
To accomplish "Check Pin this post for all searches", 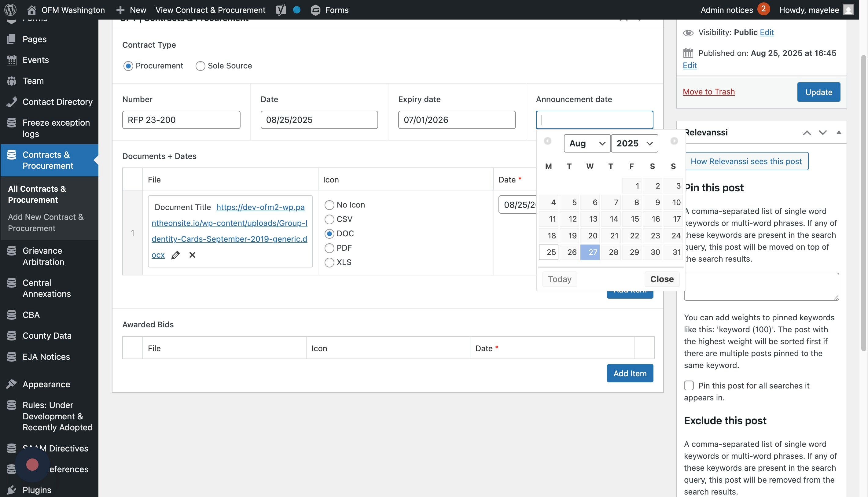I will pyautogui.click(x=689, y=386).
